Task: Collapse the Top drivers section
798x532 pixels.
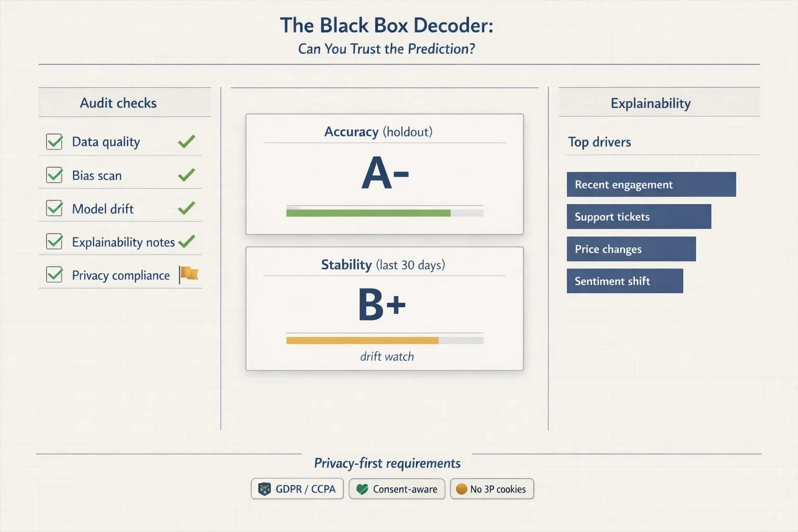Action: tap(600, 142)
